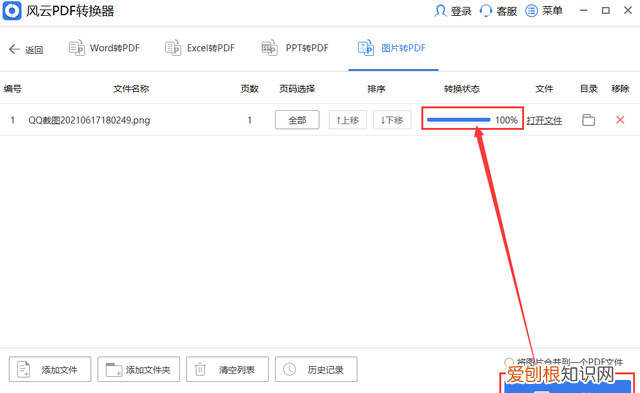Switch to the PPT转PDF tab
Viewport: 640px width, 393px height.
pos(295,48)
